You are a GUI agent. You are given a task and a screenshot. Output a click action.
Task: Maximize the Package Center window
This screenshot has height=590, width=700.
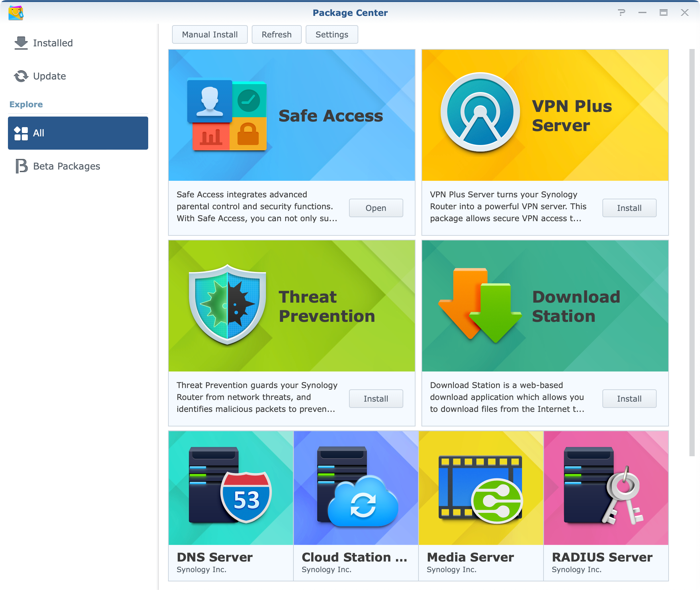pyautogui.click(x=664, y=13)
